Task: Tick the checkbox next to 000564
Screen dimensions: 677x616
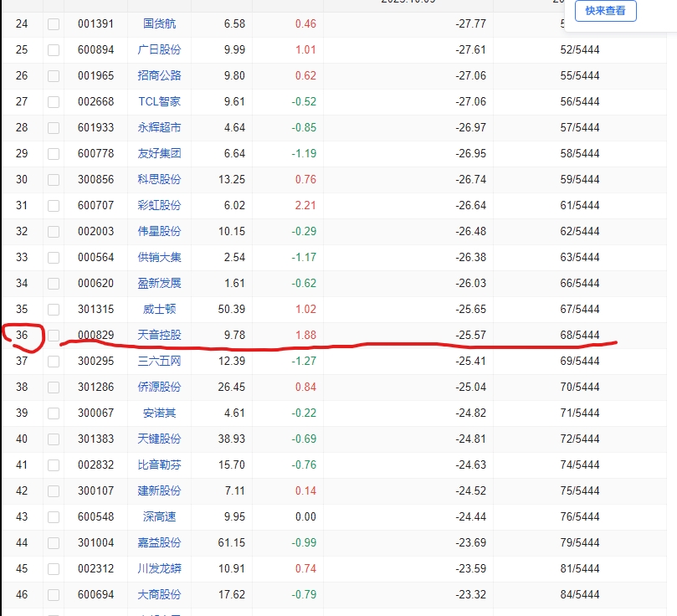Action: point(54,258)
